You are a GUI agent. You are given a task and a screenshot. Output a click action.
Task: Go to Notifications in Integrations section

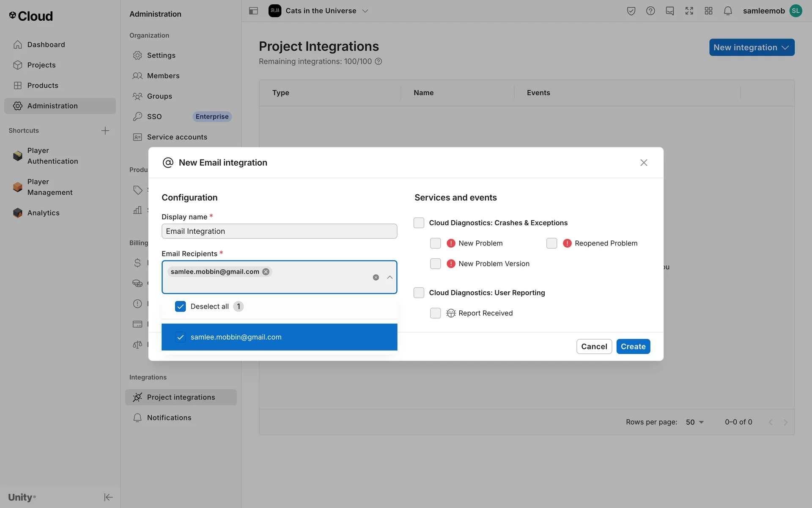pyautogui.click(x=169, y=417)
